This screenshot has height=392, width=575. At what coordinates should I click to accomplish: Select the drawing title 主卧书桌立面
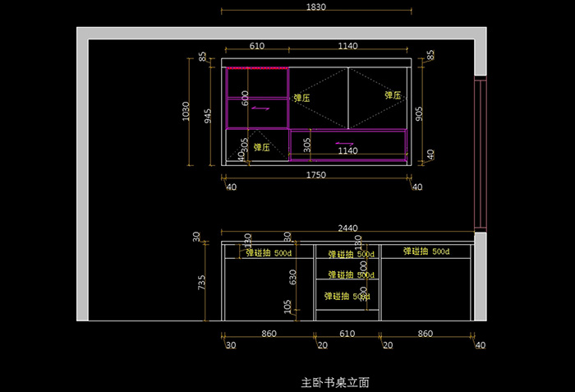(335, 382)
